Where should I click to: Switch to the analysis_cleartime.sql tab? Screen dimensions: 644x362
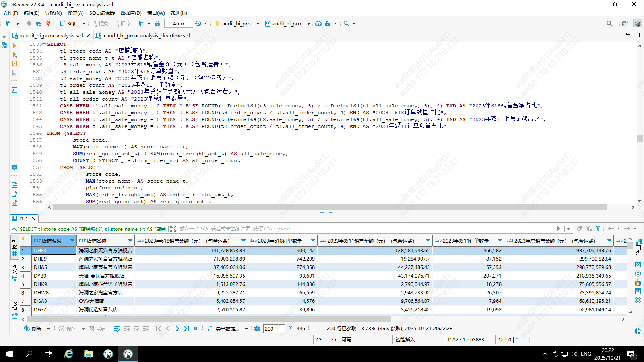click(x=143, y=35)
